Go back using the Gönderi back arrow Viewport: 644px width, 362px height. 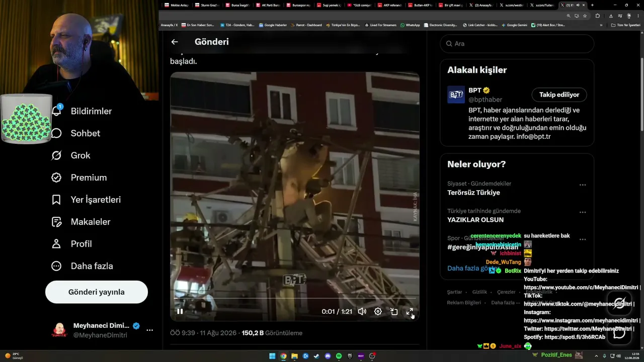point(175,42)
